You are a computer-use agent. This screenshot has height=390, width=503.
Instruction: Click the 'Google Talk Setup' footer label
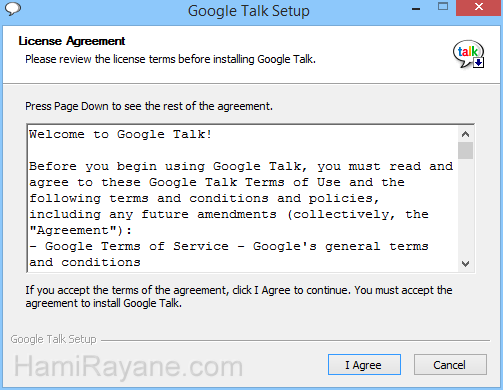click(53, 339)
